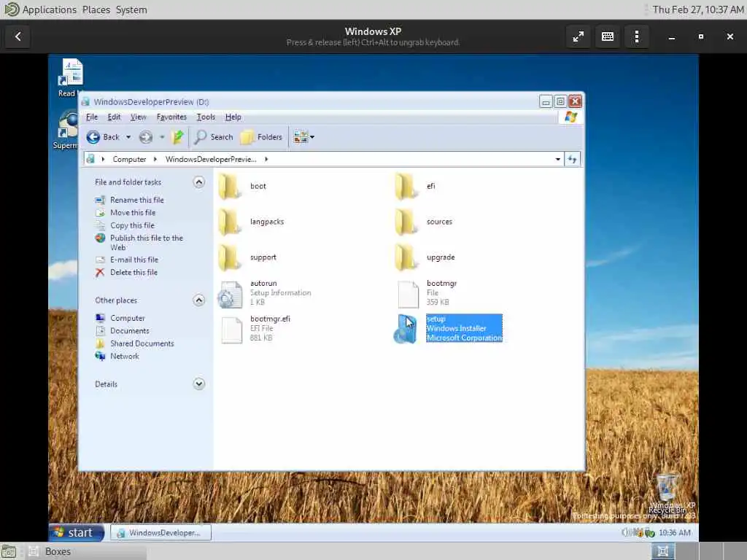747x560 pixels.
Task: Select the setup Windows Installer icon
Action: tap(406, 329)
